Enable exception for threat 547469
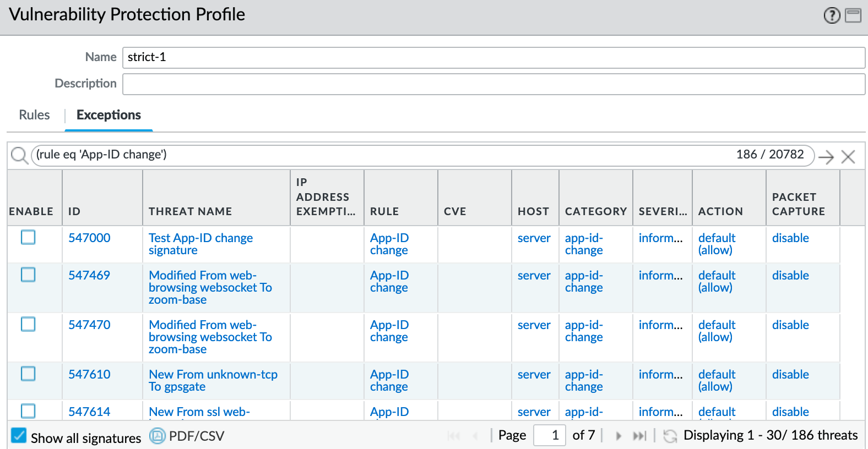868x449 pixels. [28, 275]
